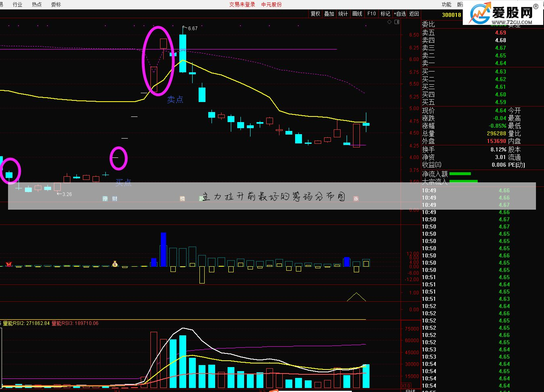
Task: Click the 返回 back button
Action: [414, 14]
